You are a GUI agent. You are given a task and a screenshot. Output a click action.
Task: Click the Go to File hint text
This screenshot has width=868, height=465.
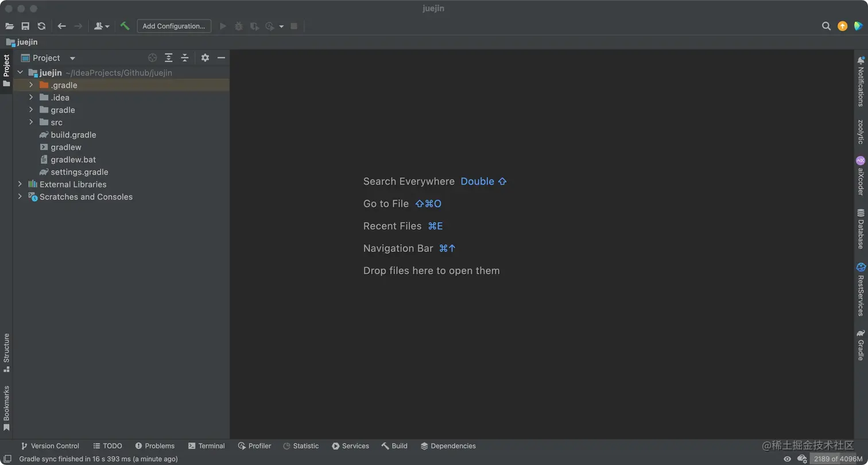[x=386, y=204]
